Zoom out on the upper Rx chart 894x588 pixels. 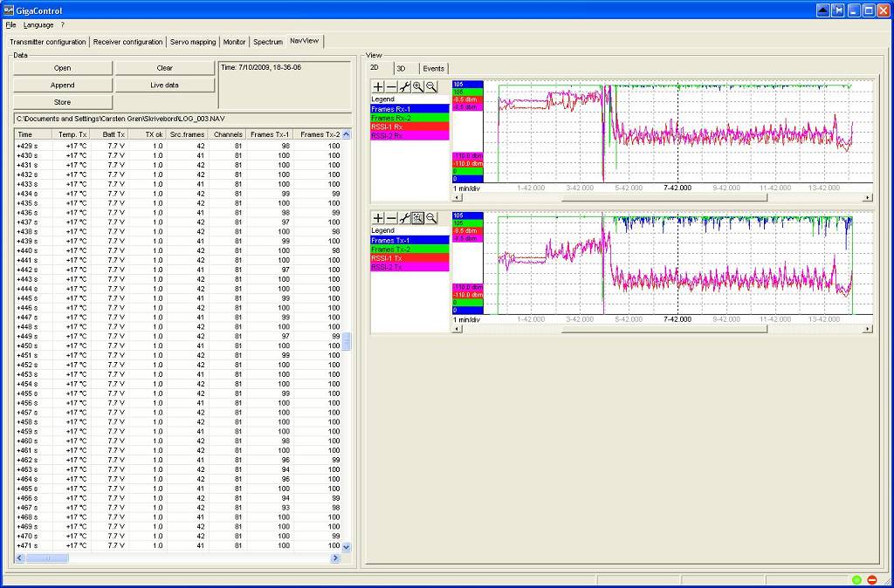tap(431, 86)
